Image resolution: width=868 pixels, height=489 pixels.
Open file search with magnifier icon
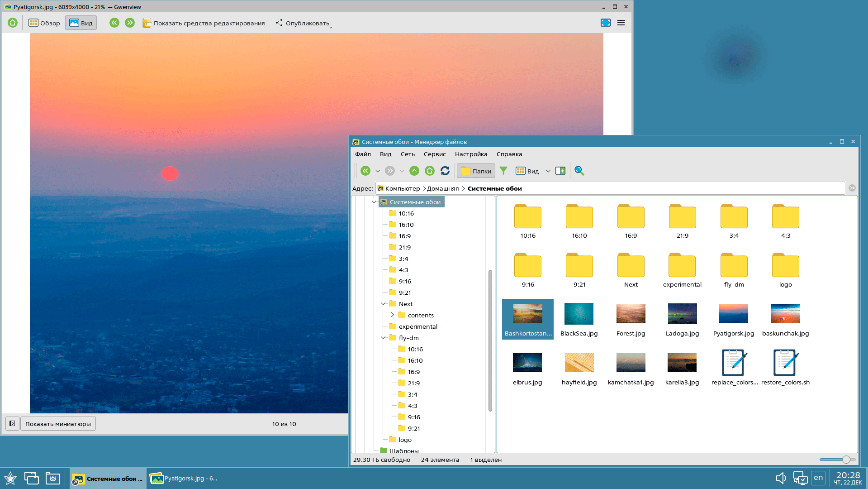[x=579, y=171]
